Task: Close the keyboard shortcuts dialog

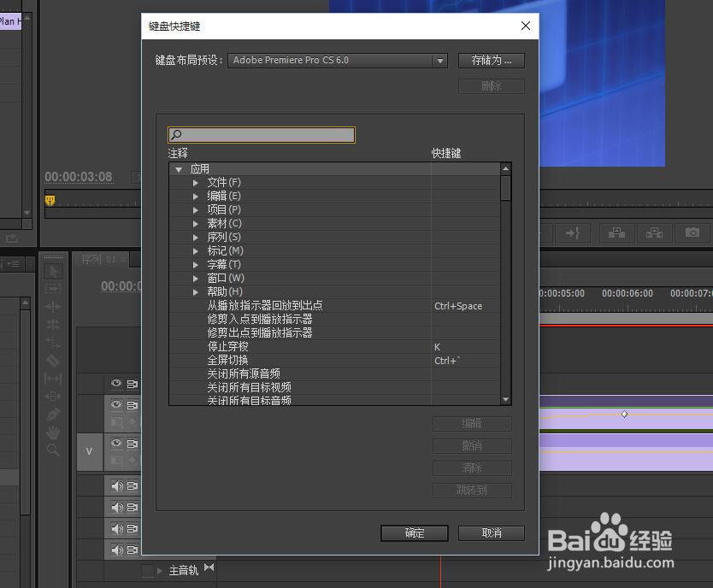Action: pos(525,26)
